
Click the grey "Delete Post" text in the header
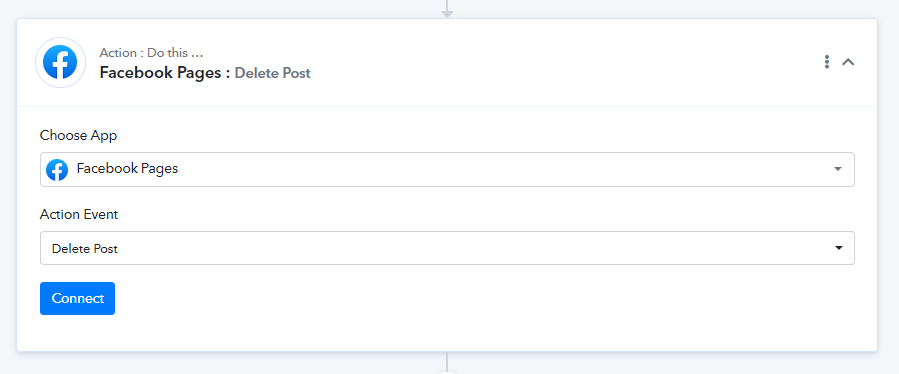272,73
